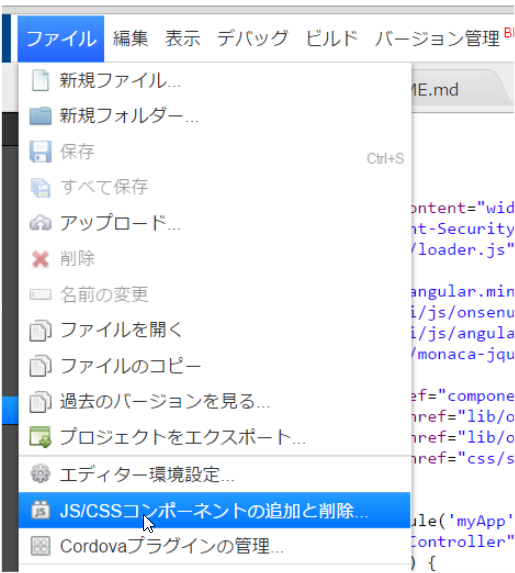Image resolution: width=515 pixels, height=573 pixels.
Task: Select JS/CSSコンポーネントの追加と削除... entry
Action: (x=215, y=510)
